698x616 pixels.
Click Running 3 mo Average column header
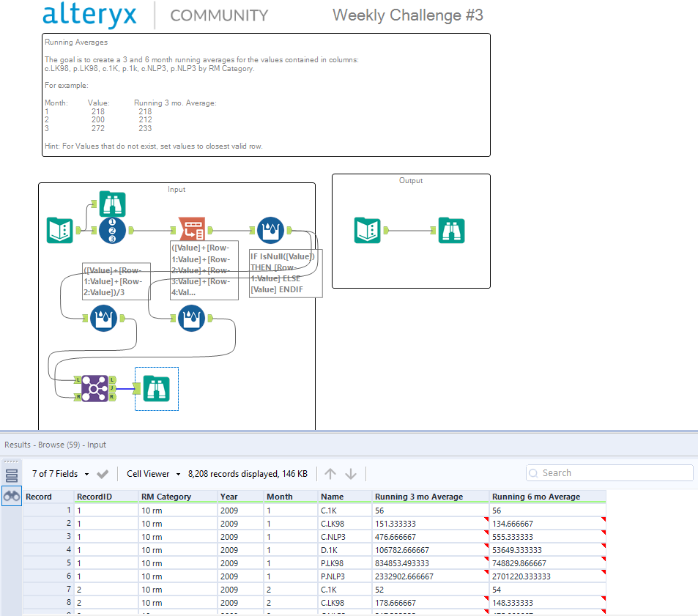point(431,497)
